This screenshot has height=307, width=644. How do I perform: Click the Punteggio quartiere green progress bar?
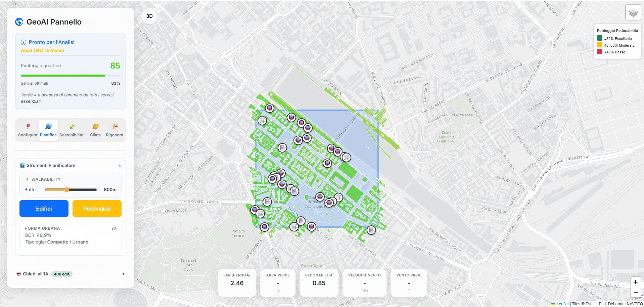(71, 76)
